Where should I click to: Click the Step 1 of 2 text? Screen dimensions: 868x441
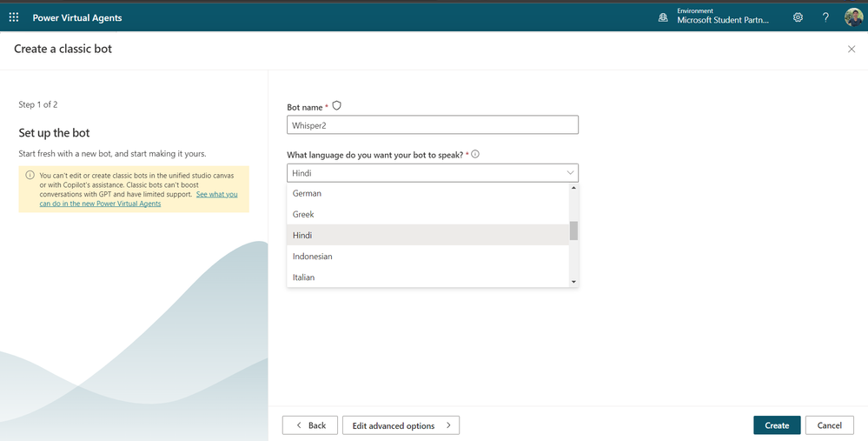[x=38, y=104]
